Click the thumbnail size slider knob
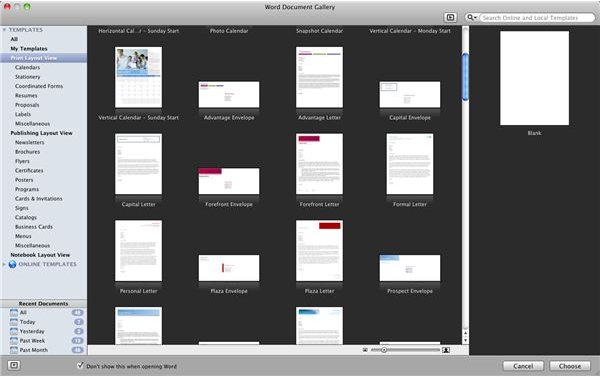The image size is (600, 377). pyautogui.click(x=384, y=350)
